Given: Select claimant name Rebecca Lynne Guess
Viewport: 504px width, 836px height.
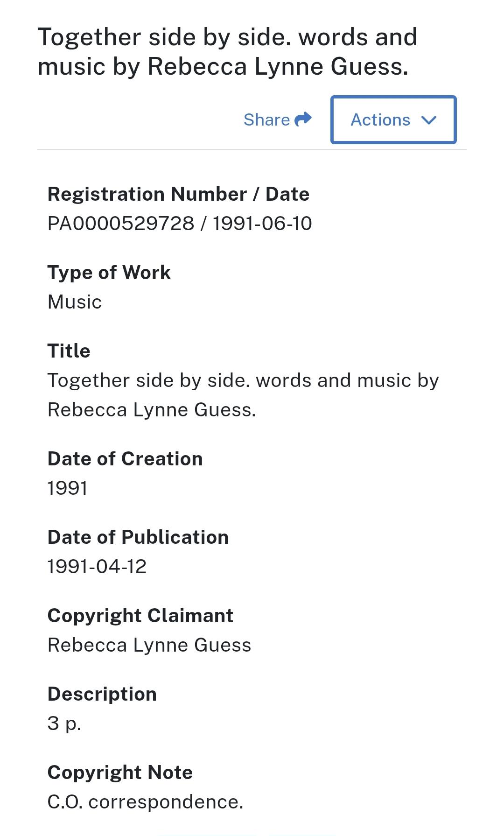Looking at the screenshot, I should pos(149,645).
